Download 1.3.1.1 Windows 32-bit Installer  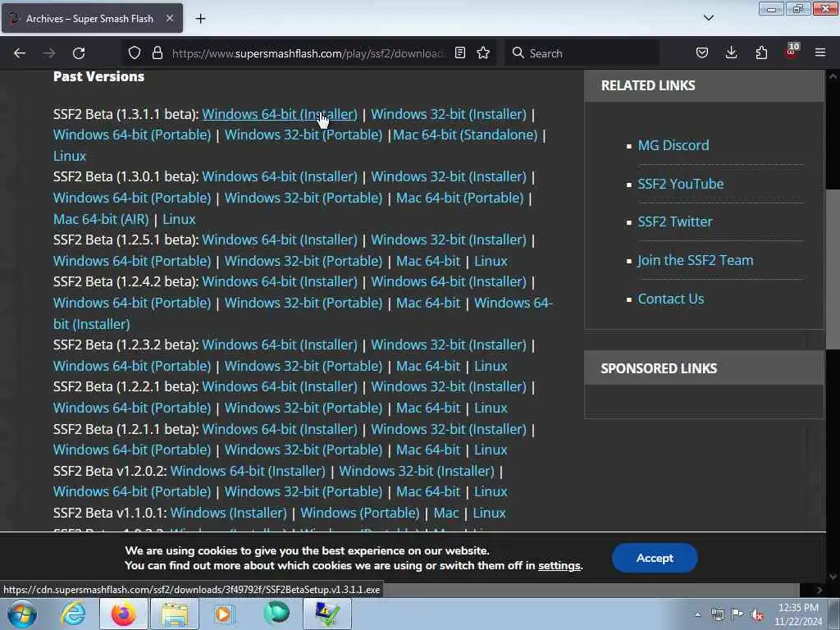pyautogui.click(x=449, y=114)
